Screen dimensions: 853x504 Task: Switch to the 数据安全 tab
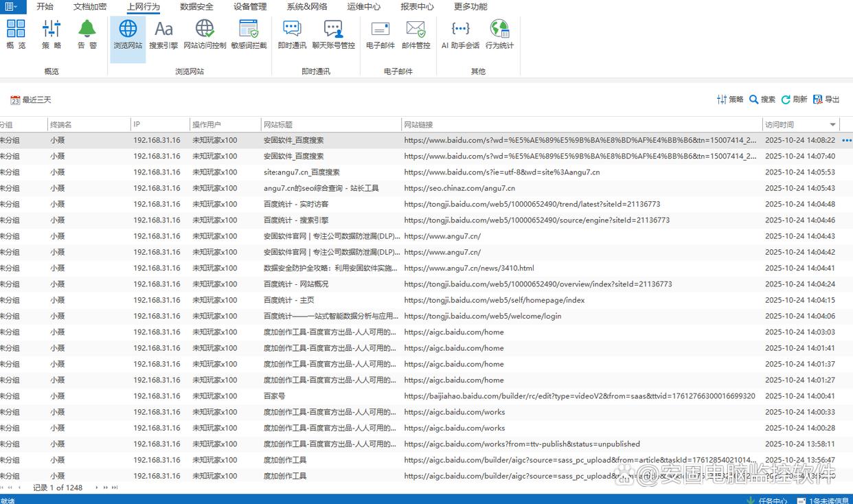[196, 7]
